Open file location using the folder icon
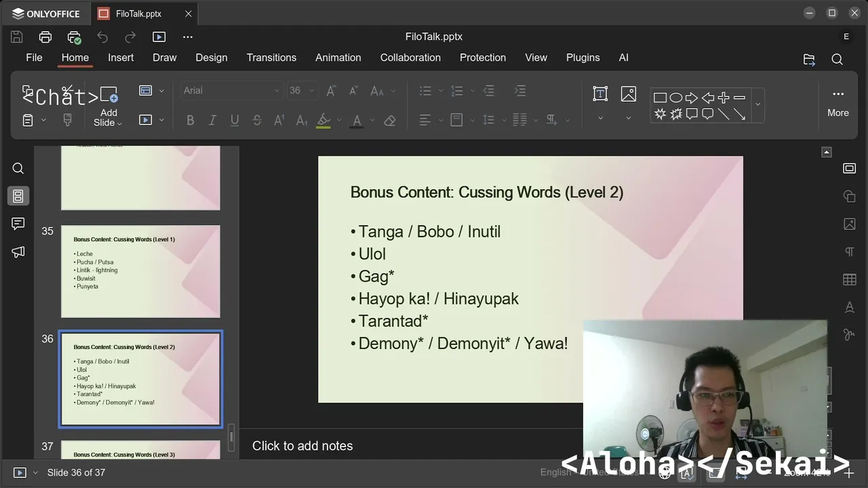The image size is (868, 488). point(809,59)
